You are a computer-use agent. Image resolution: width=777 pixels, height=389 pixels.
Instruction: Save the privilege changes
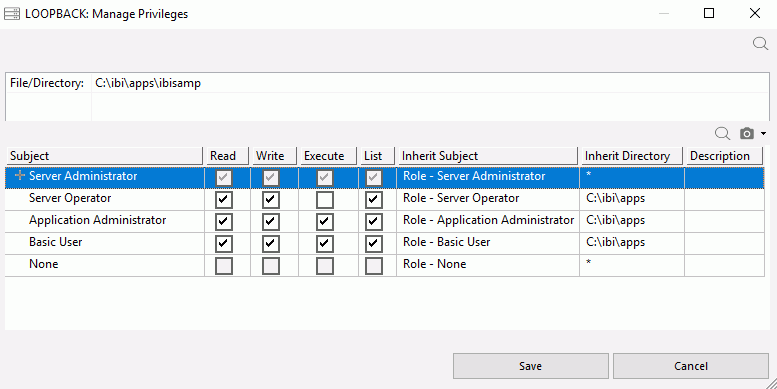(531, 366)
